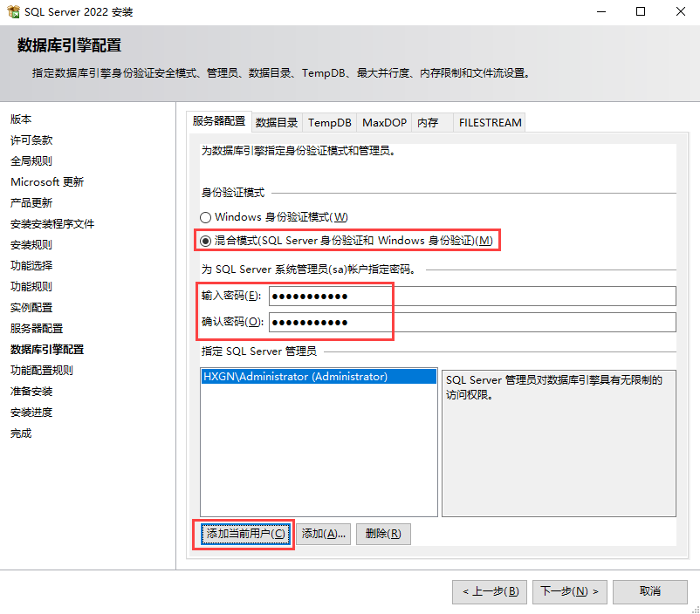Switch to the MaxDOP tab
Image resolution: width=700 pixels, height=614 pixels.
point(384,123)
